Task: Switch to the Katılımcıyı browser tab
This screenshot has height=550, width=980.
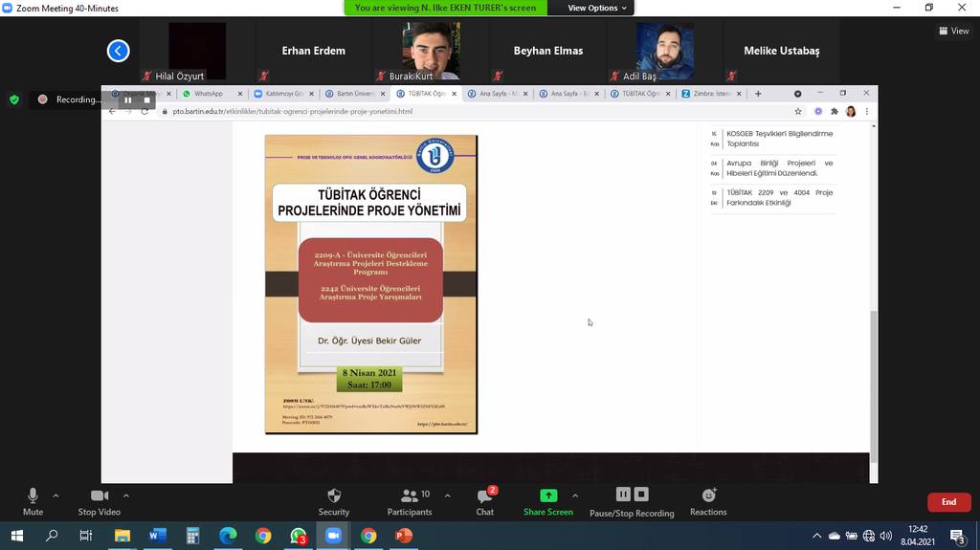Action: (283, 93)
